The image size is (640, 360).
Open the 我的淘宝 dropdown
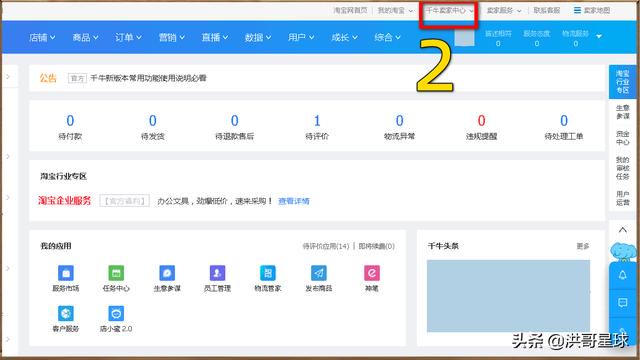pyautogui.click(x=395, y=11)
